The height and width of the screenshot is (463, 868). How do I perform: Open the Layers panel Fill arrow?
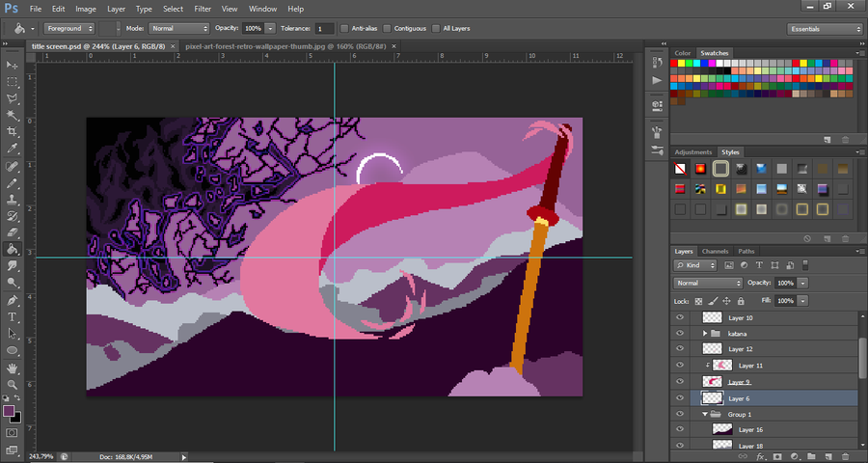coord(802,301)
